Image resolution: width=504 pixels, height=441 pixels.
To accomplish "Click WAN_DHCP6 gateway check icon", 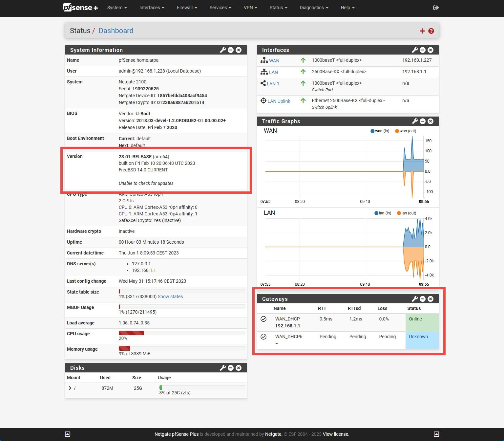I will coord(263,337).
